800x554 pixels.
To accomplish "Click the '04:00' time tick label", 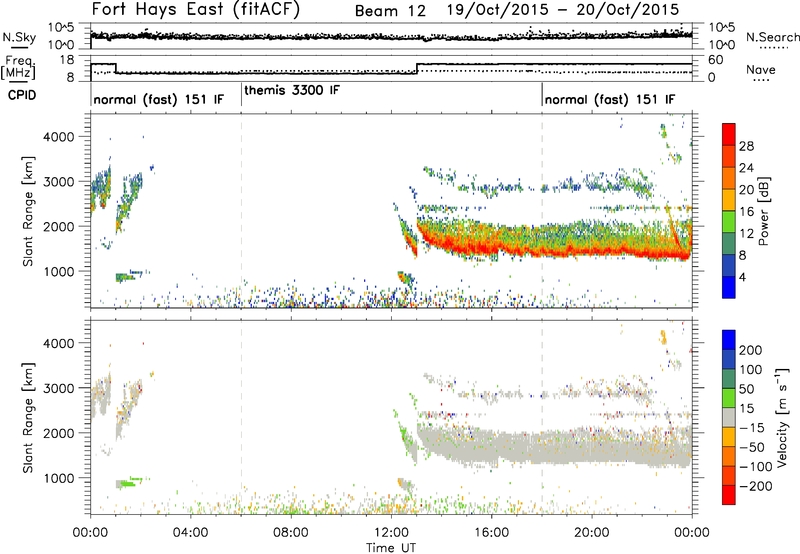I will [190, 533].
